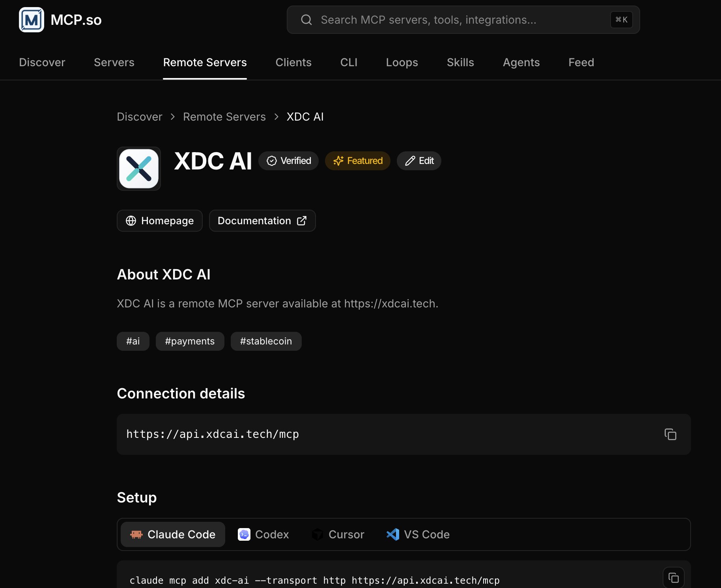Viewport: 721px width, 588px height.
Task: Click the Cursor cube icon
Action: (x=318, y=534)
